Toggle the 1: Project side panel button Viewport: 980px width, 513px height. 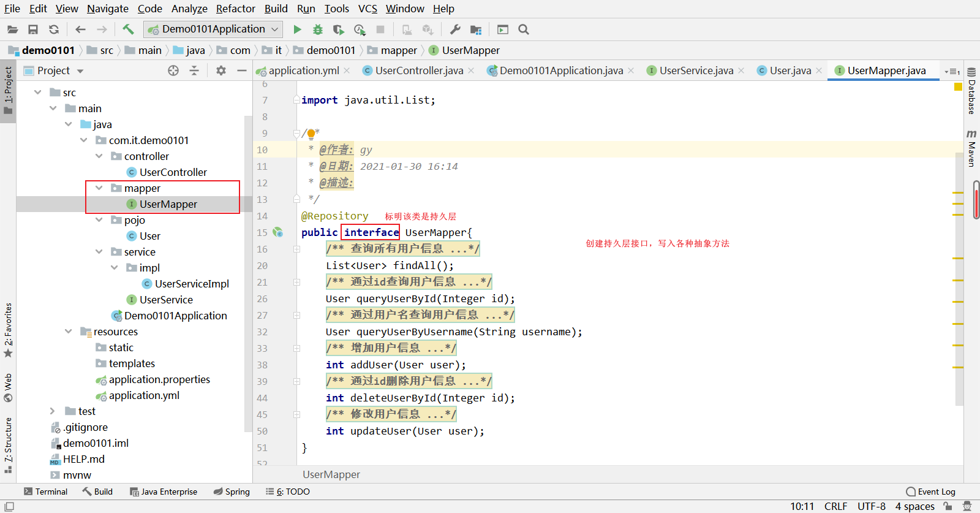8,91
